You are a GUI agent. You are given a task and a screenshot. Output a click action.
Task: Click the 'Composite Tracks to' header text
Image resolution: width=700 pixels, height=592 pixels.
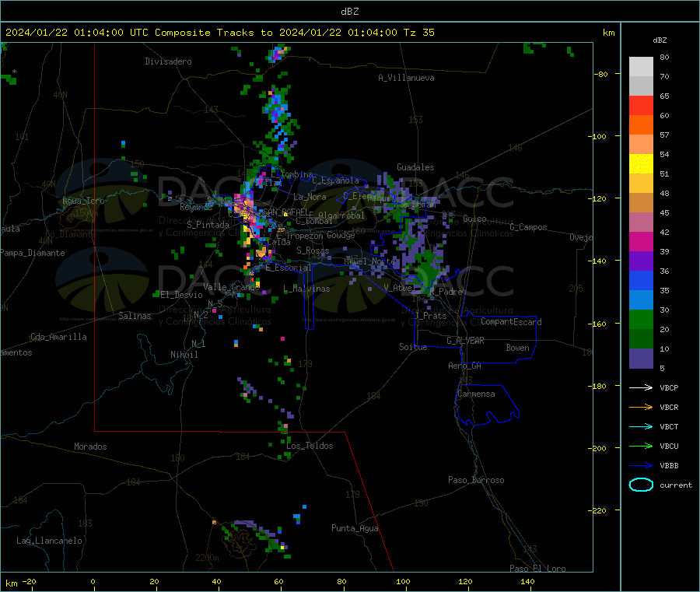pos(214,33)
